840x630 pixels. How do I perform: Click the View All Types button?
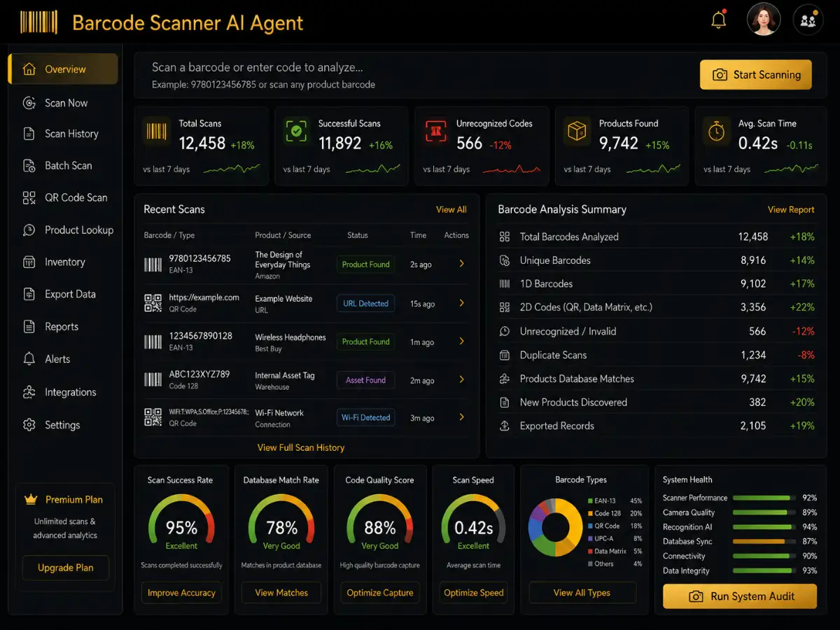tap(582, 592)
